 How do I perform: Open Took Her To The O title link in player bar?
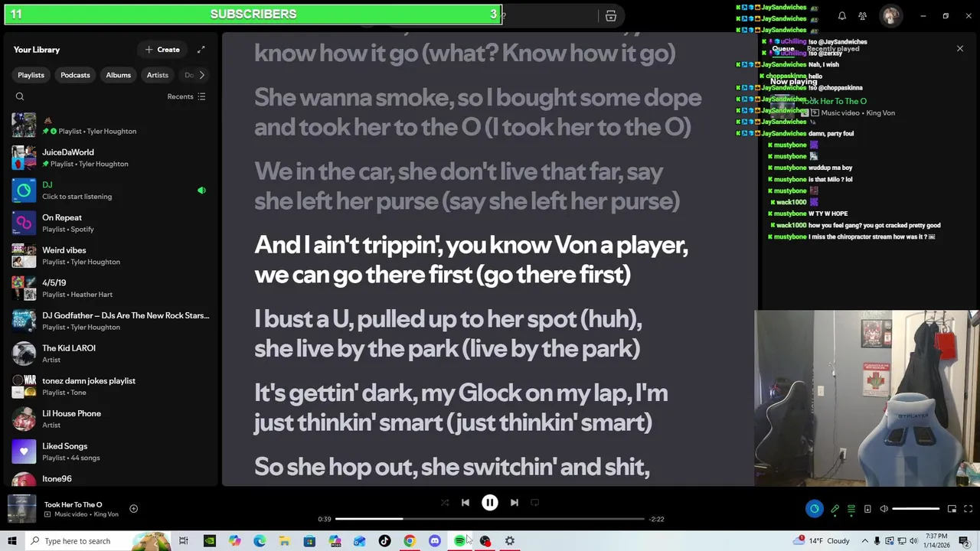[x=73, y=504]
